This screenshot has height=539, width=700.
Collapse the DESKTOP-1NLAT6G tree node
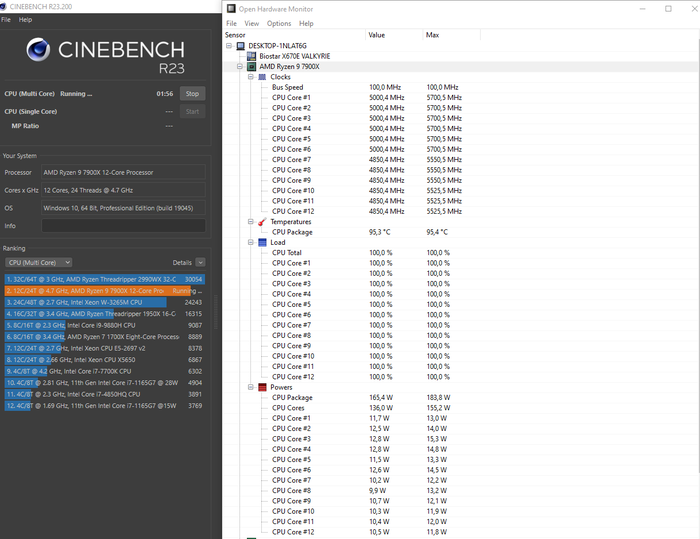coord(229,46)
